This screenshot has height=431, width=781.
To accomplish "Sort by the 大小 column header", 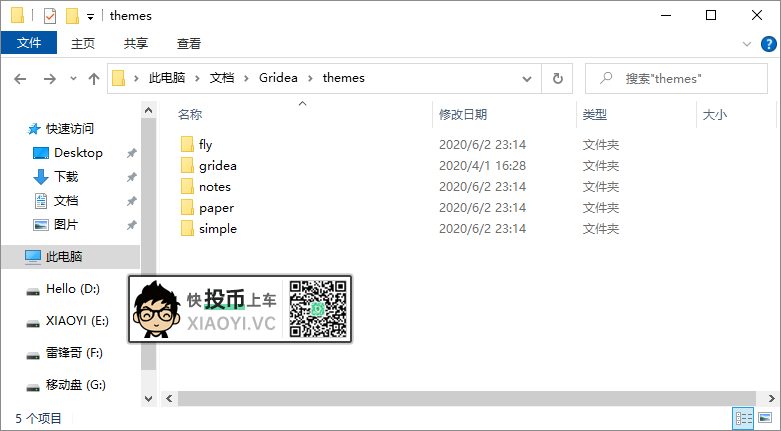I will (x=714, y=115).
